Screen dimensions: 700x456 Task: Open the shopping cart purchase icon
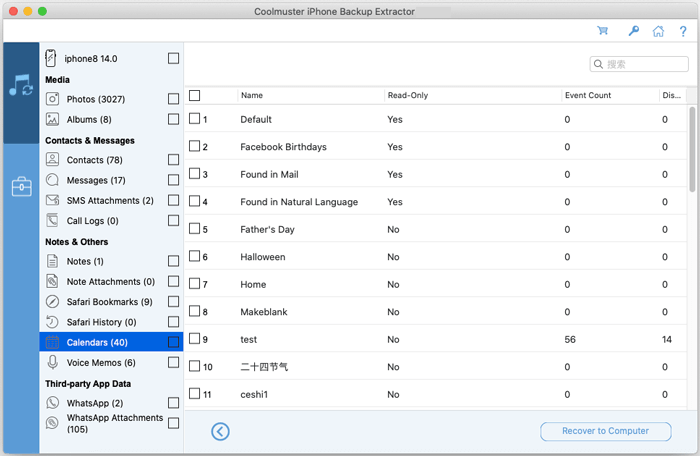(603, 31)
